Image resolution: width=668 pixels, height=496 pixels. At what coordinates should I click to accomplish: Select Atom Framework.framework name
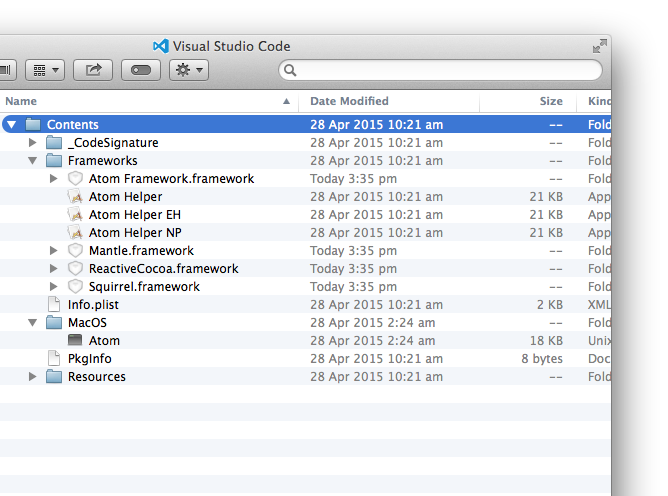171,179
